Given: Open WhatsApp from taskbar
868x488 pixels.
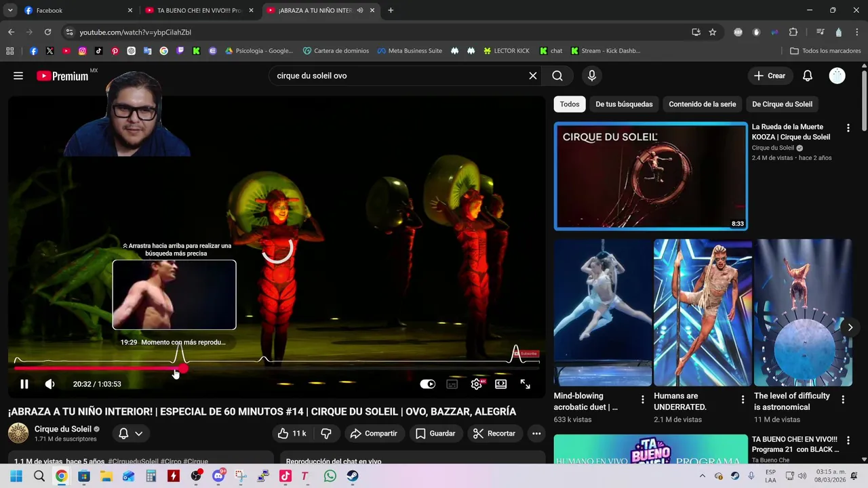Looking at the screenshot, I should [x=330, y=476].
